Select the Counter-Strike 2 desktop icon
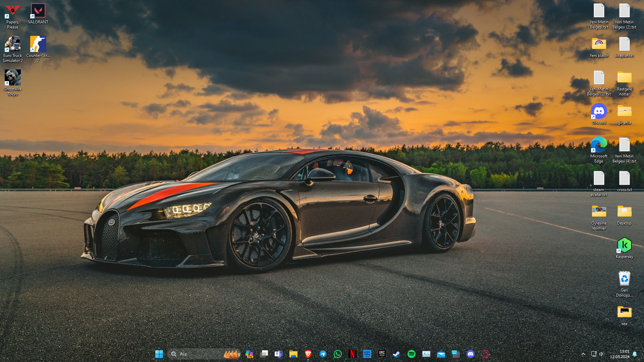Screen dimensions: 644x362 38,50
